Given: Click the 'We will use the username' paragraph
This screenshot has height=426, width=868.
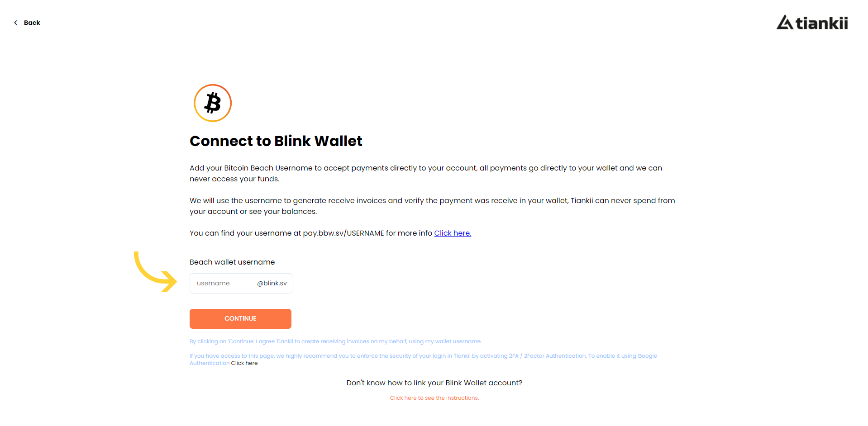Looking at the screenshot, I should [432, 206].
